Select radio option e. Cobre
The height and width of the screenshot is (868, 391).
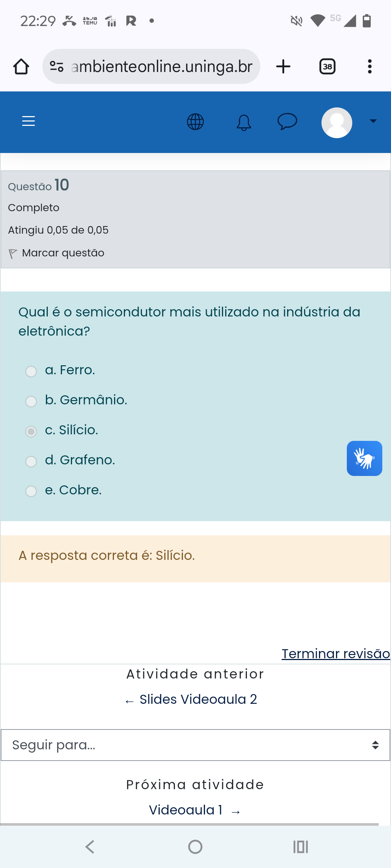[x=31, y=491]
